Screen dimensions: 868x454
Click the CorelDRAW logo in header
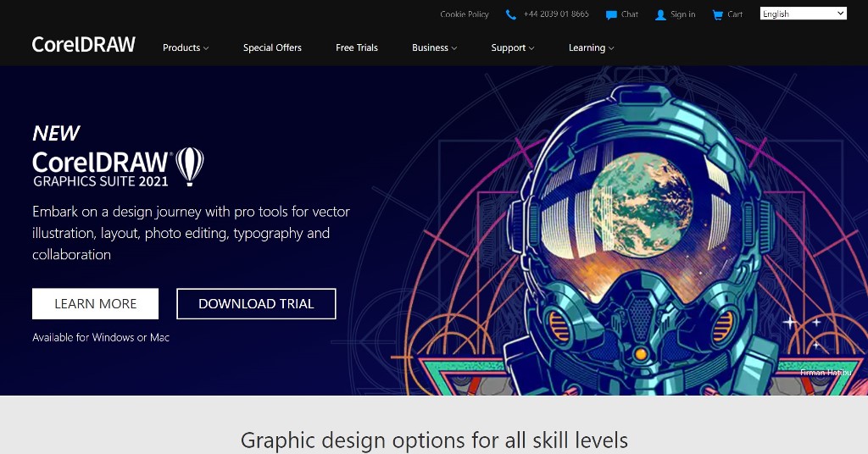84,46
